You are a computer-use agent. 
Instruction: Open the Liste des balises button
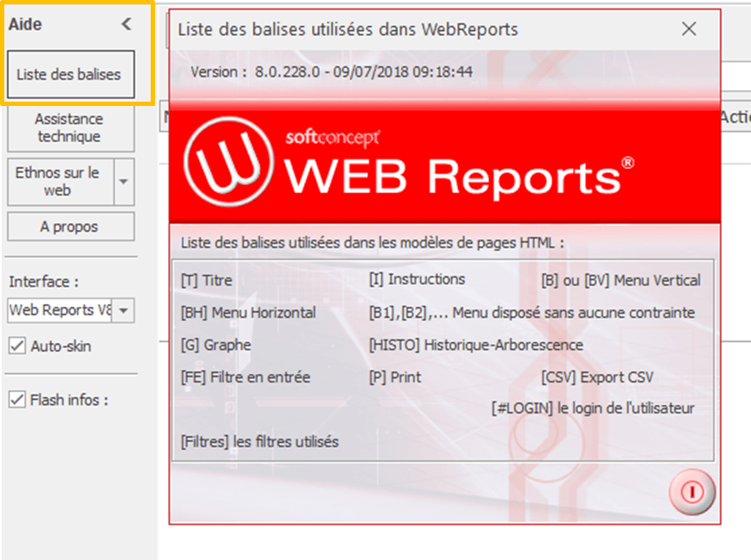click(x=71, y=74)
